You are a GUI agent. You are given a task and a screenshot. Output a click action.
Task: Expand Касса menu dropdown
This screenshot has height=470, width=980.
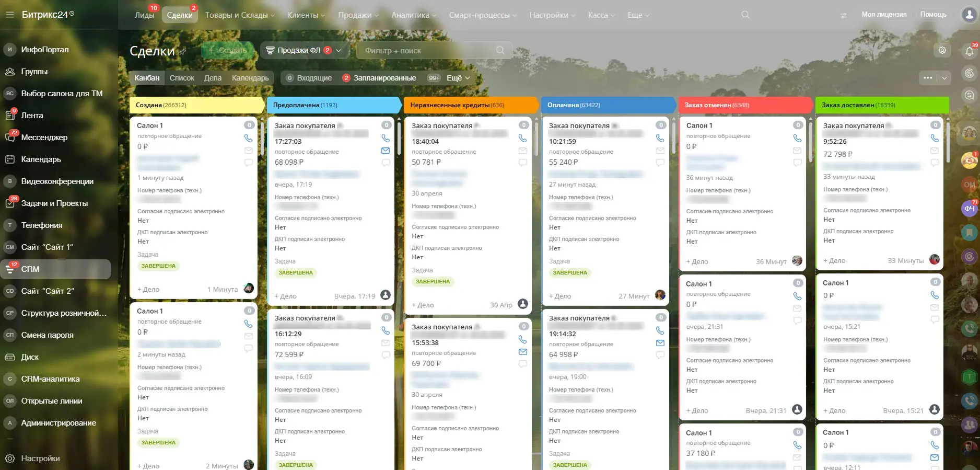point(601,15)
